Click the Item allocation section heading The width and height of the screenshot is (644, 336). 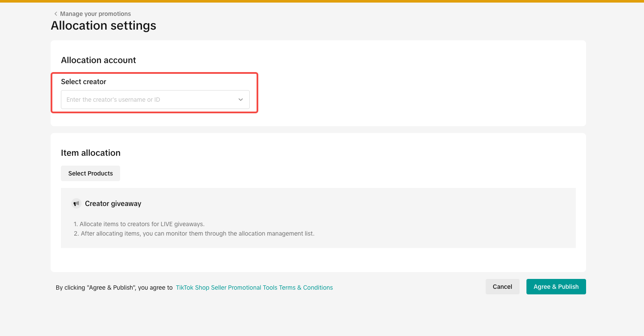pyautogui.click(x=91, y=153)
